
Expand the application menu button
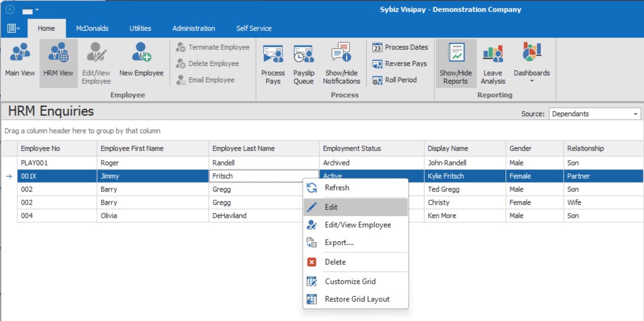point(13,28)
